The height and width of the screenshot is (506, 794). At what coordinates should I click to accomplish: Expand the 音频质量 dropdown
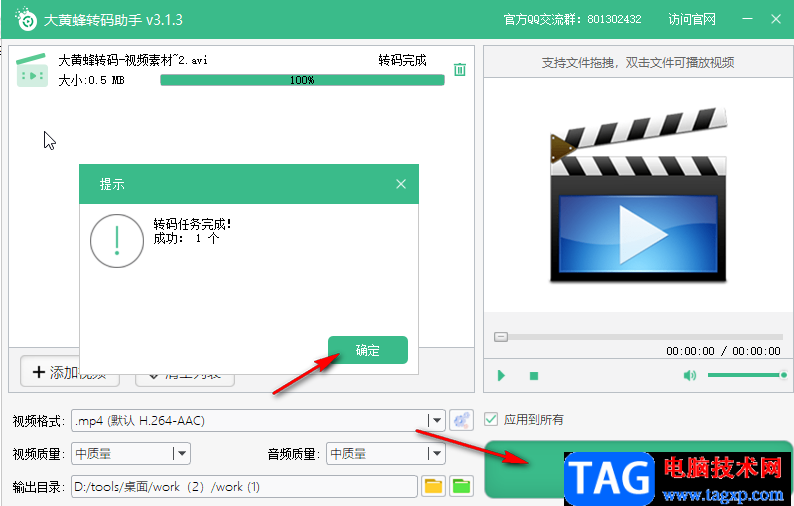pos(436,453)
